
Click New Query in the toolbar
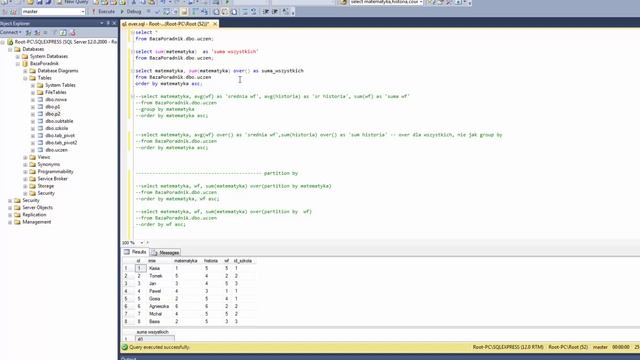73,2
